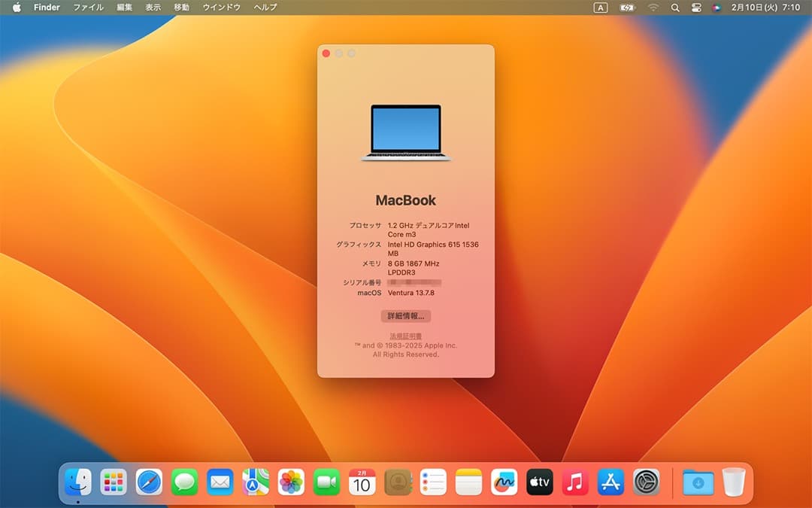Open Control Center in the menu bar

pyautogui.click(x=696, y=8)
